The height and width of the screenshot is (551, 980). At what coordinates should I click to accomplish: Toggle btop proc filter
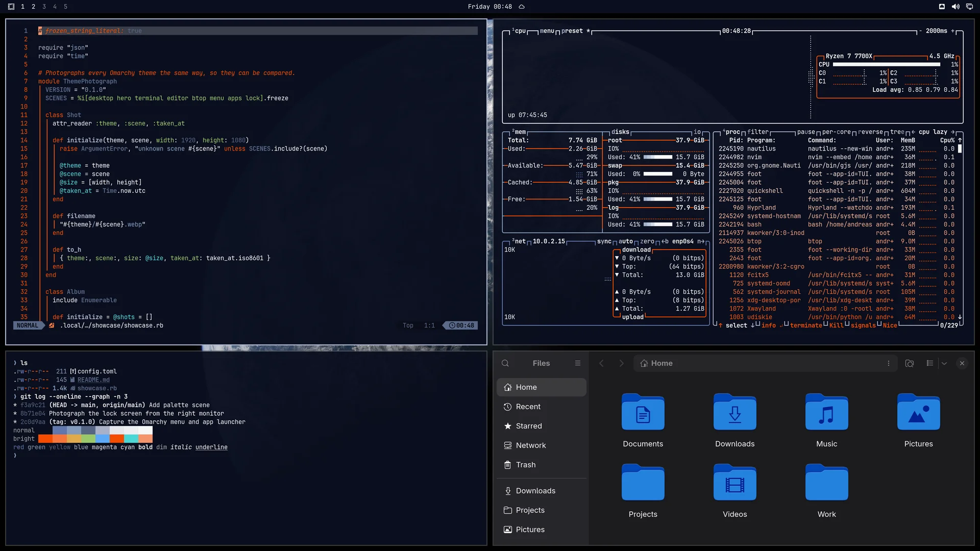coord(758,132)
